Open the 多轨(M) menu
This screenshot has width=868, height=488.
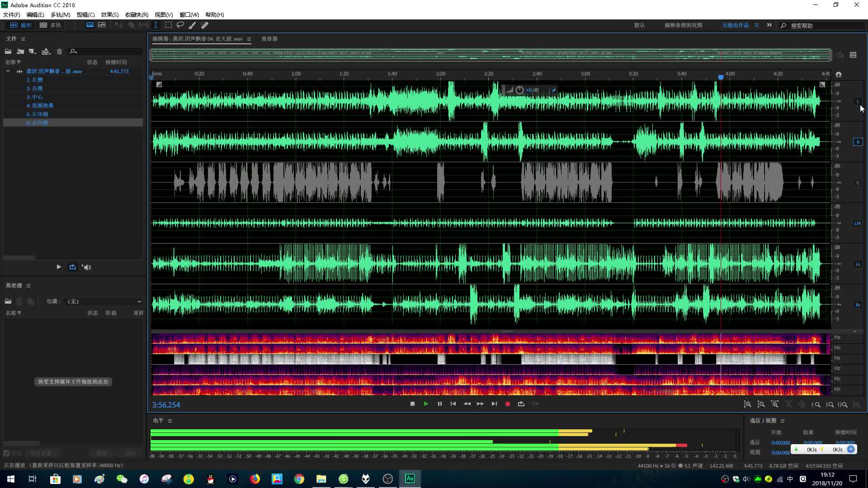pos(61,14)
